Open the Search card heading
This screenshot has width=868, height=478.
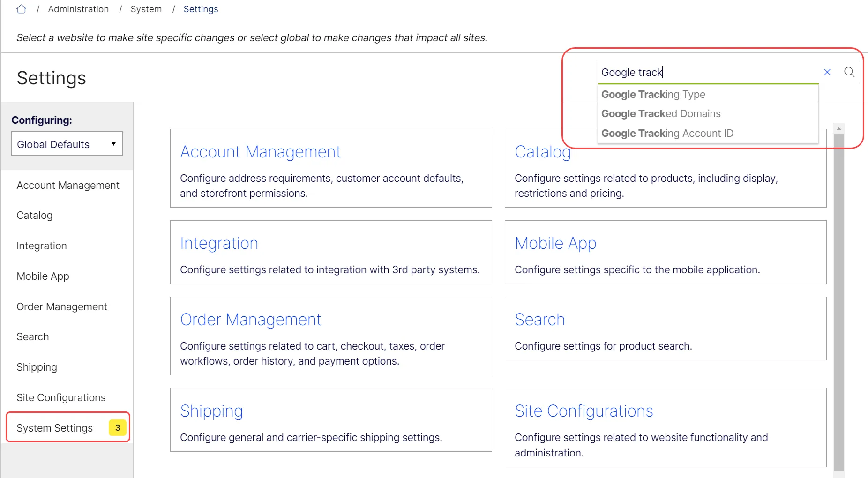click(x=540, y=320)
